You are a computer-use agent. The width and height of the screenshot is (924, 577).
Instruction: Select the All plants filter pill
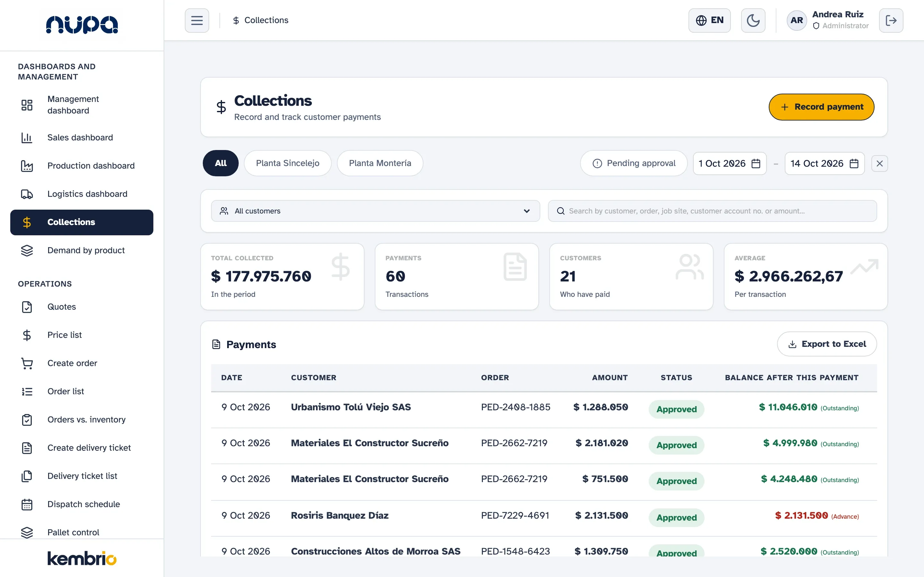[x=220, y=163]
